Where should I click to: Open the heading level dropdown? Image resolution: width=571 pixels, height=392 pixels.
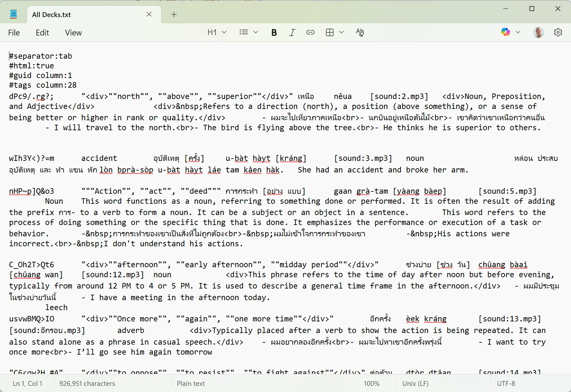click(225, 32)
